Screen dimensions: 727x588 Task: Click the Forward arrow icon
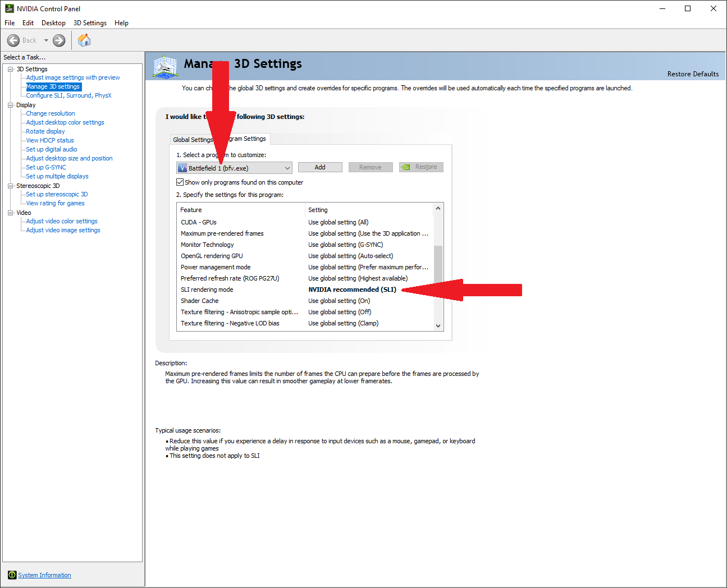click(x=59, y=40)
